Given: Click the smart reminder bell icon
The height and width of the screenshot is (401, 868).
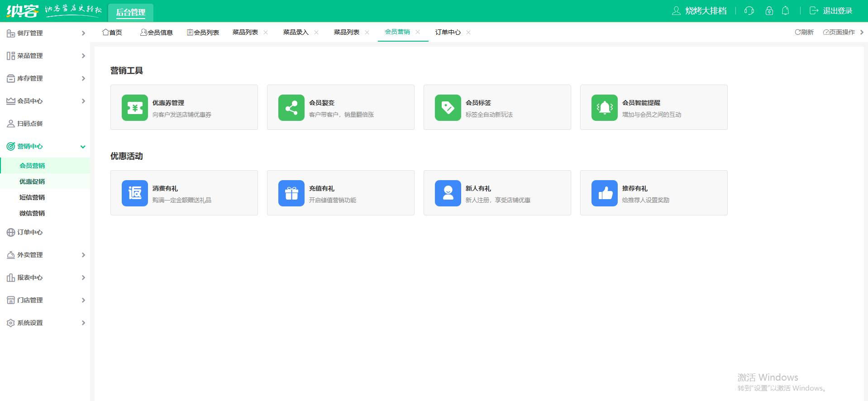Looking at the screenshot, I should pyautogui.click(x=605, y=108).
